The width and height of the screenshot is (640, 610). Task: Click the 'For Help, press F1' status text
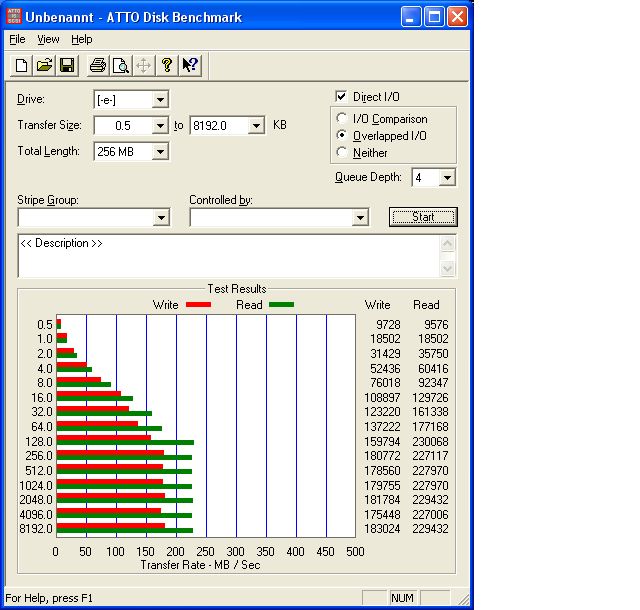(49, 598)
